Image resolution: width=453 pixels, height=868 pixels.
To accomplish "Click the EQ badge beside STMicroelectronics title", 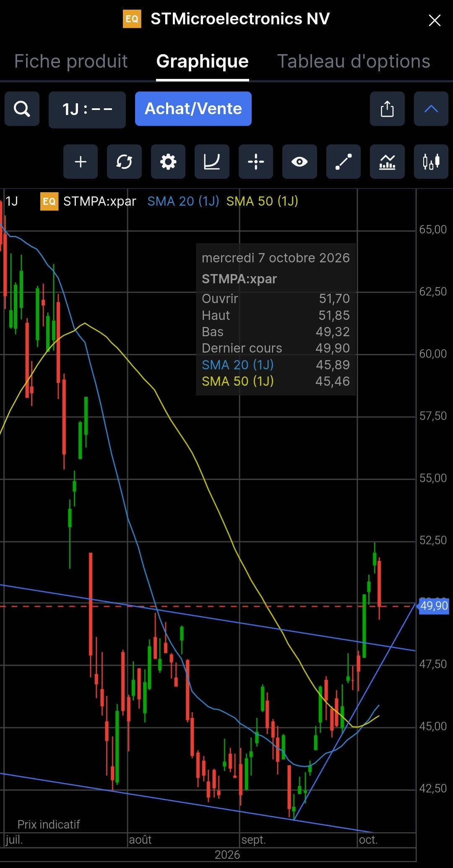I will click(x=132, y=19).
